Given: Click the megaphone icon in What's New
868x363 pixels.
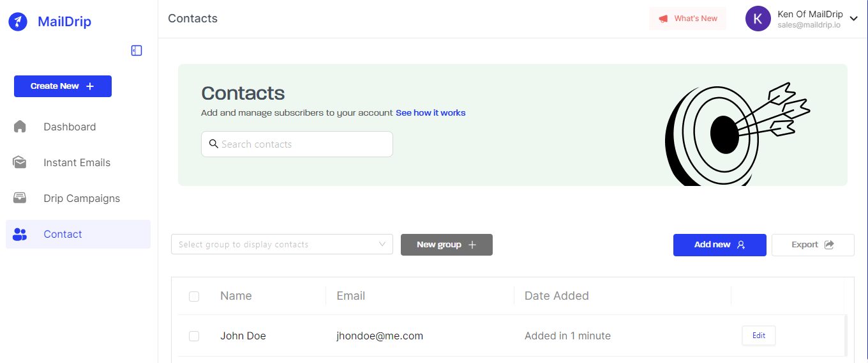Looking at the screenshot, I should (x=664, y=19).
